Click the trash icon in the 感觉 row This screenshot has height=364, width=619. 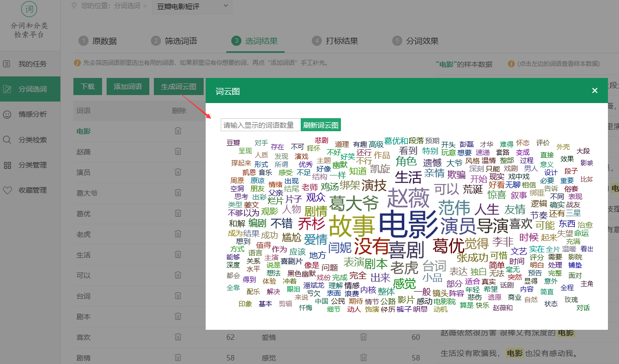pyautogui.click(x=364, y=358)
